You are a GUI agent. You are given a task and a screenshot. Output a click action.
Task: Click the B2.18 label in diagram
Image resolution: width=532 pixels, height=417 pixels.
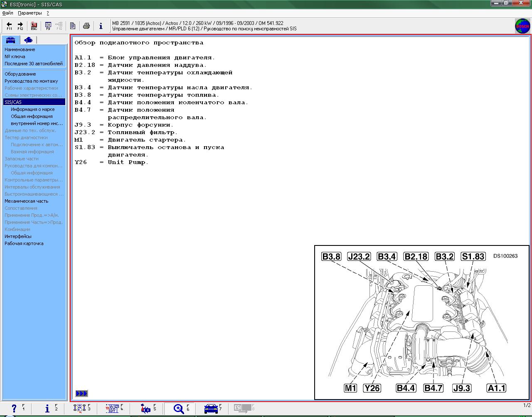[416, 257]
